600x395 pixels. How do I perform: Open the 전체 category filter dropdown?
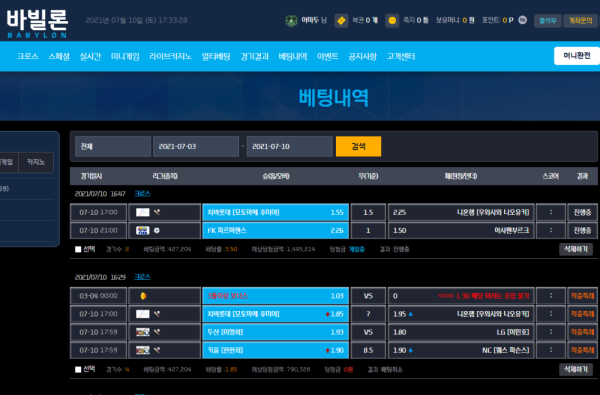[x=113, y=147]
